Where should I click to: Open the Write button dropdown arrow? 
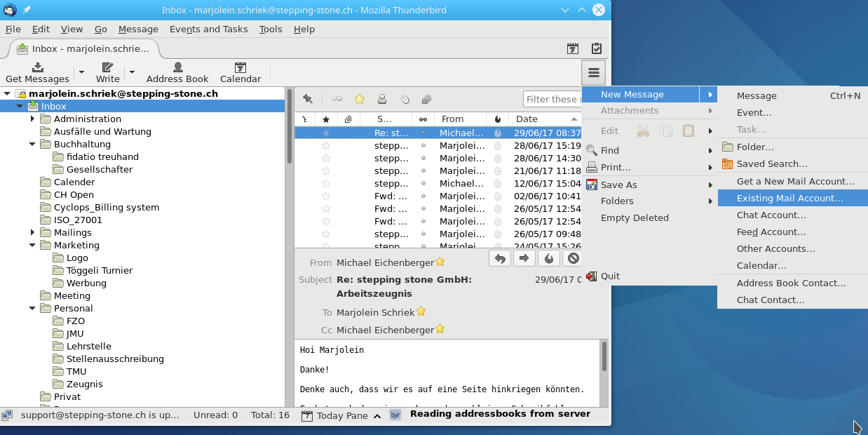(x=132, y=72)
